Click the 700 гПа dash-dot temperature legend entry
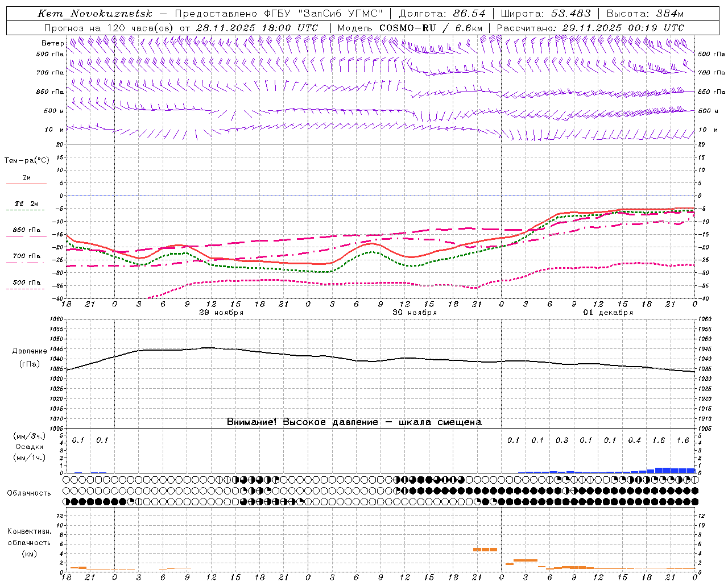 26,258
